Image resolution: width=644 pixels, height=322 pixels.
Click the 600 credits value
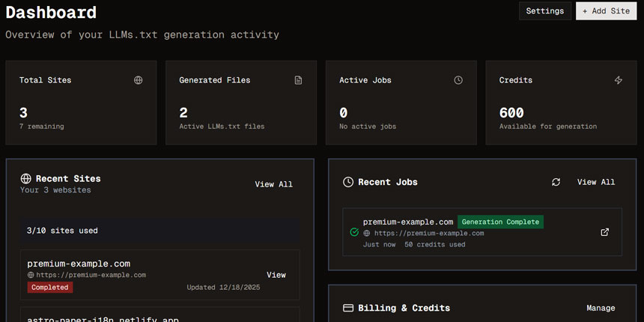coord(511,112)
